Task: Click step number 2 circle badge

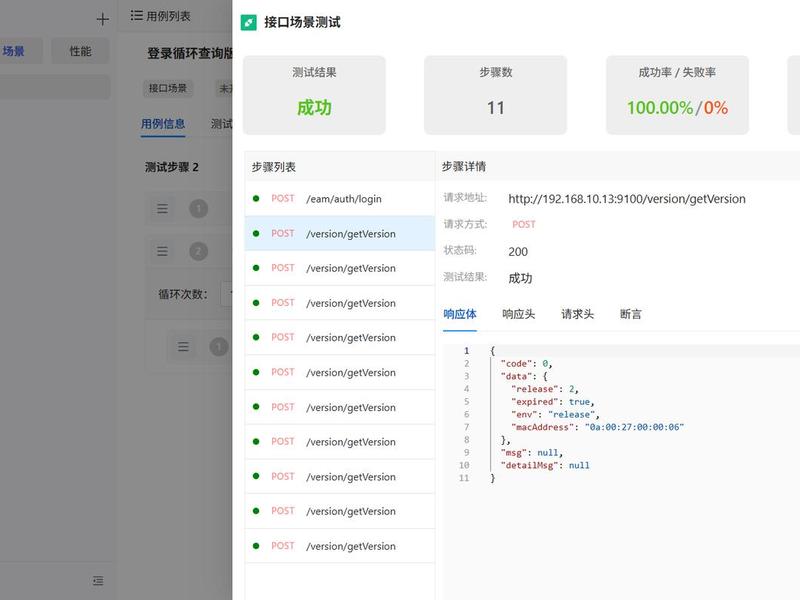Action: [x=198, y=251]
